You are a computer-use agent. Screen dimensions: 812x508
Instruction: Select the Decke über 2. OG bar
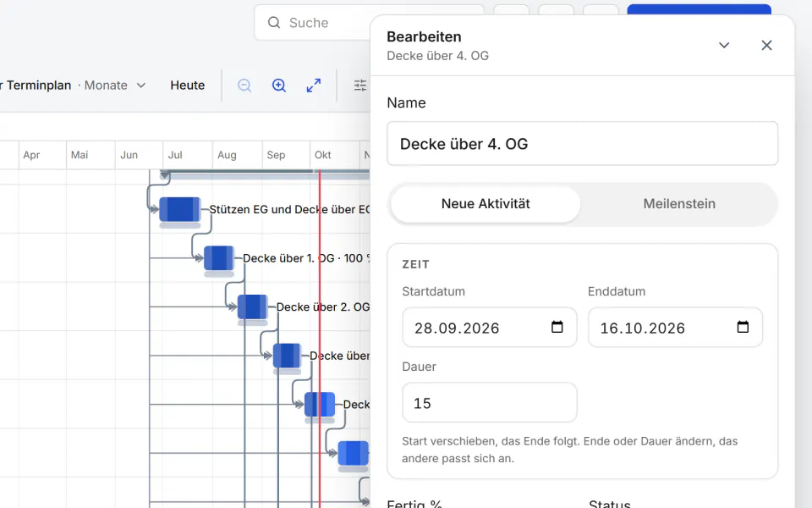click(253, 306)
